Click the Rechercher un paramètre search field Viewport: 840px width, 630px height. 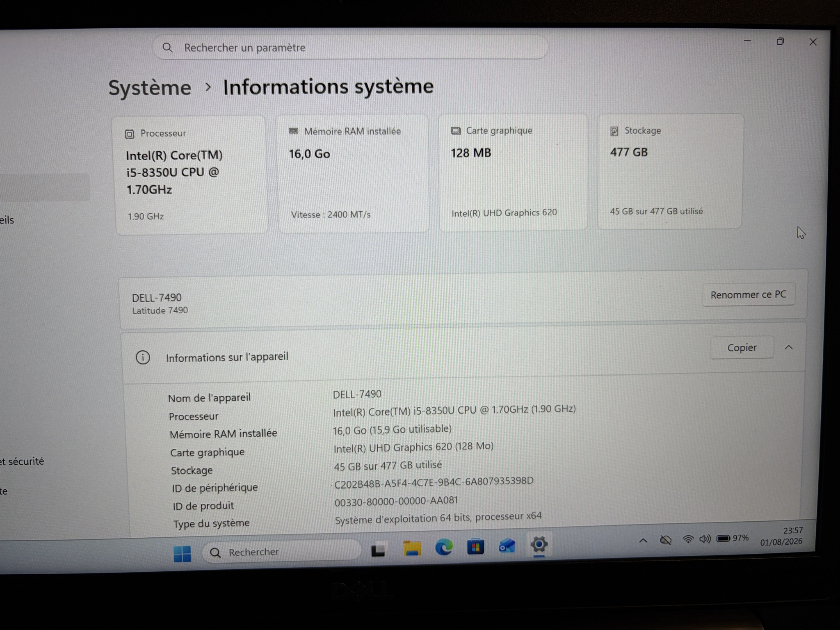[351, 48]
